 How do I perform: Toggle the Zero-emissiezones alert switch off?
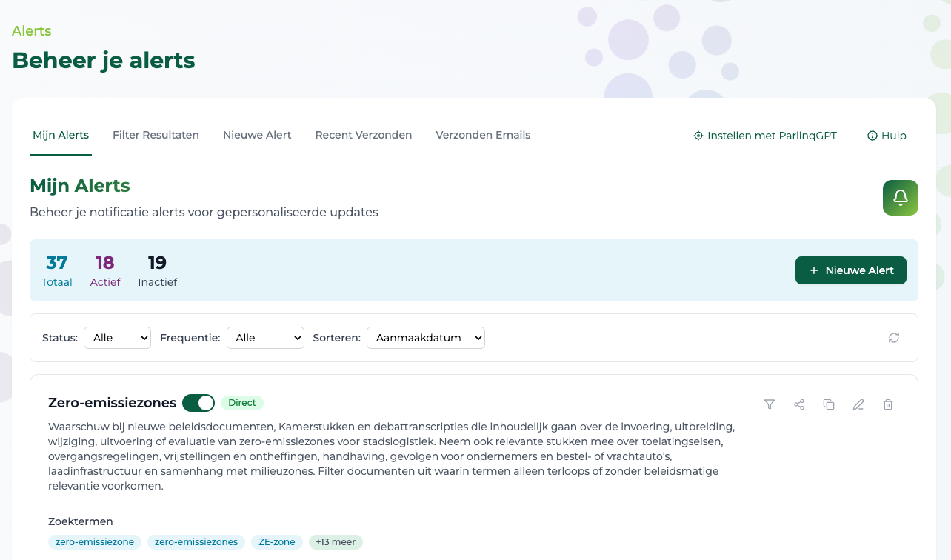pyautogui.click(x=198, y=403)
